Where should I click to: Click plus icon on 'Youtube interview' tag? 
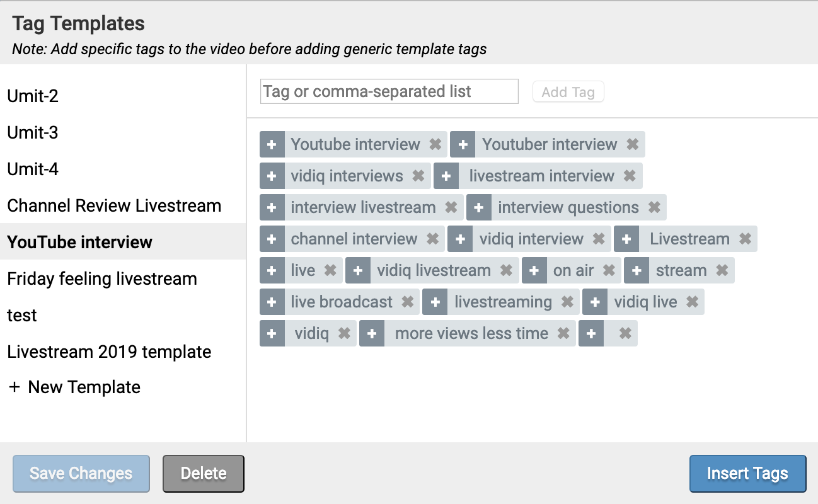pyautogui.click(x=272, y=144)
